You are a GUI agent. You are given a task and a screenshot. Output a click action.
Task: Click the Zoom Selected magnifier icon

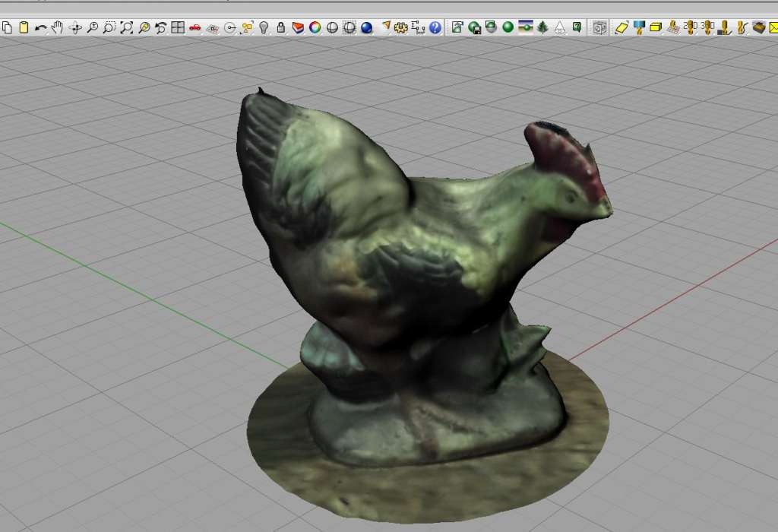(144, 28)
